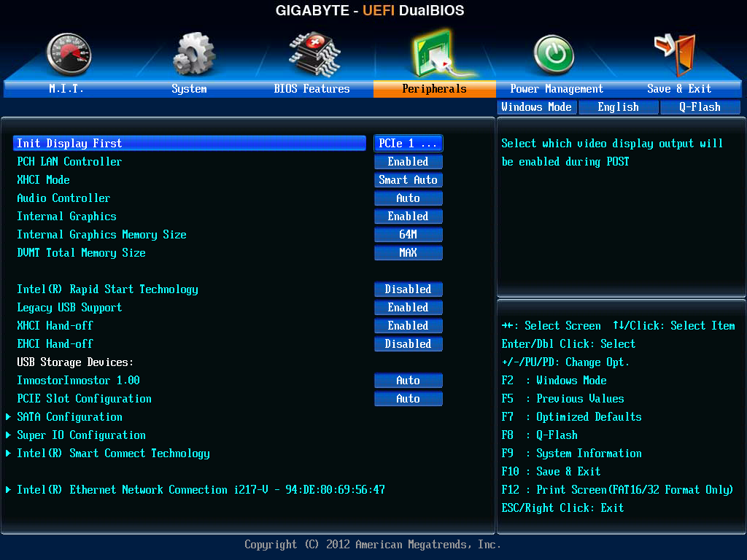This screenshot has width=747, height=560.
Task: Click the F9 System Information hint
Action: tap(572, 454)
